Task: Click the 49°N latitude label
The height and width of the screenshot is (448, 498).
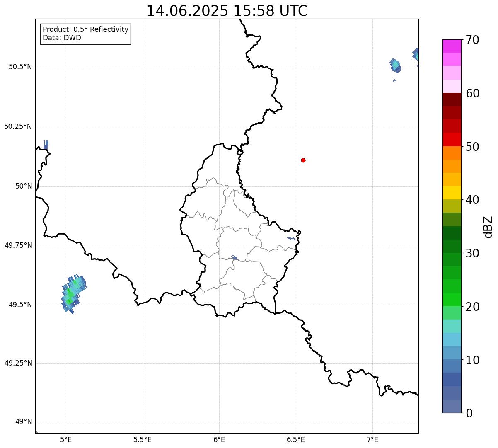Action: 24,422
